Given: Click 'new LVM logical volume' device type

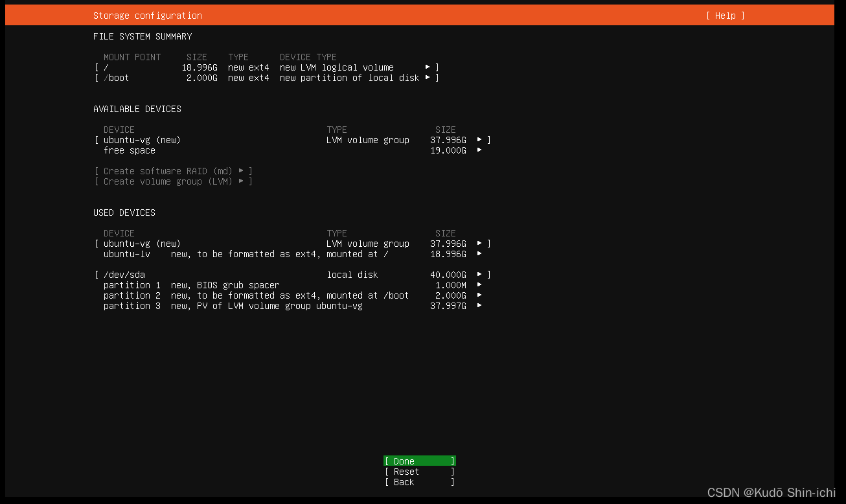Looking at the screenshot, I should click(x=337, y=67).
